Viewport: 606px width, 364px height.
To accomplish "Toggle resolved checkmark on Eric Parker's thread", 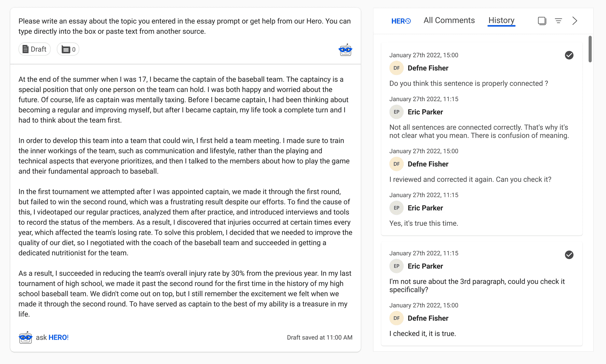I will pyautogui.click(x=569, y=255).
